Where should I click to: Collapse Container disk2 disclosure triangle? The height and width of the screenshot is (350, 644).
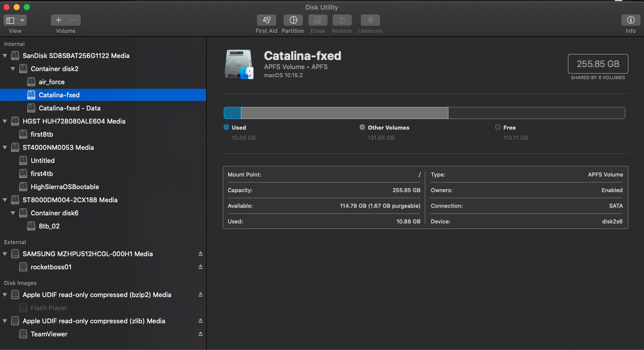click(14, 69)
